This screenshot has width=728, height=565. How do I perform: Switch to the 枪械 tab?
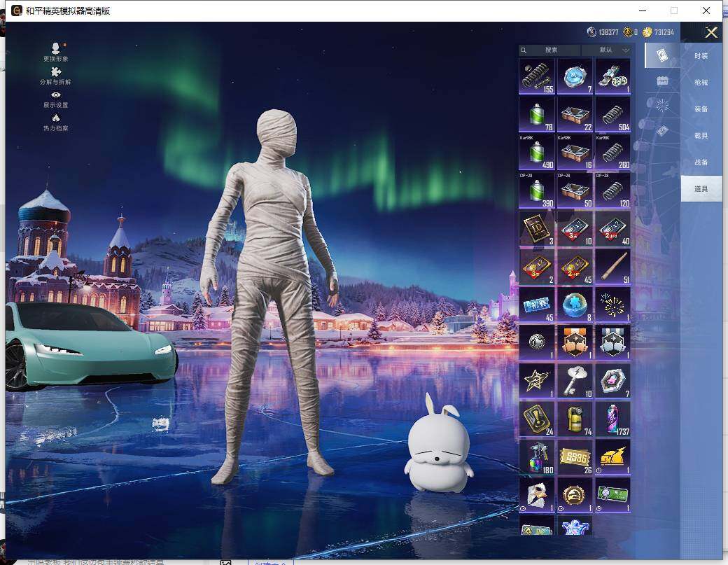click(x=701, y=82)
